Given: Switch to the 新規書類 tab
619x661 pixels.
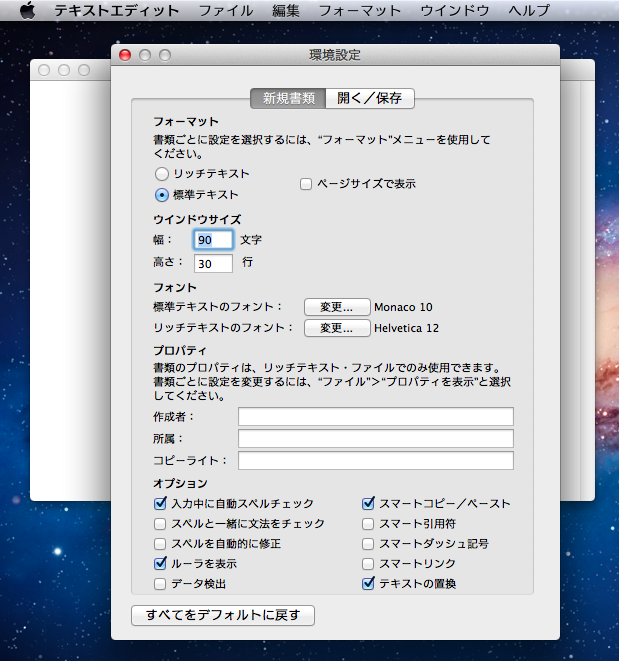Looking at the screenshot, I should (x=288, y=98).
